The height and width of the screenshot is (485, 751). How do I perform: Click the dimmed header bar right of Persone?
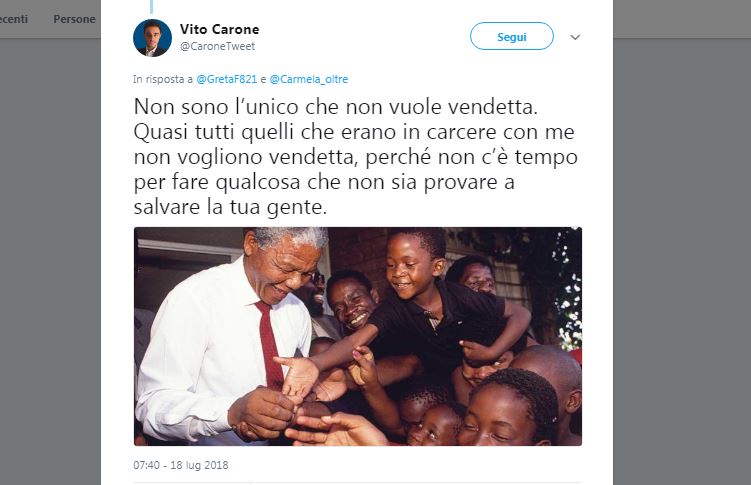[x=682, y=19]
